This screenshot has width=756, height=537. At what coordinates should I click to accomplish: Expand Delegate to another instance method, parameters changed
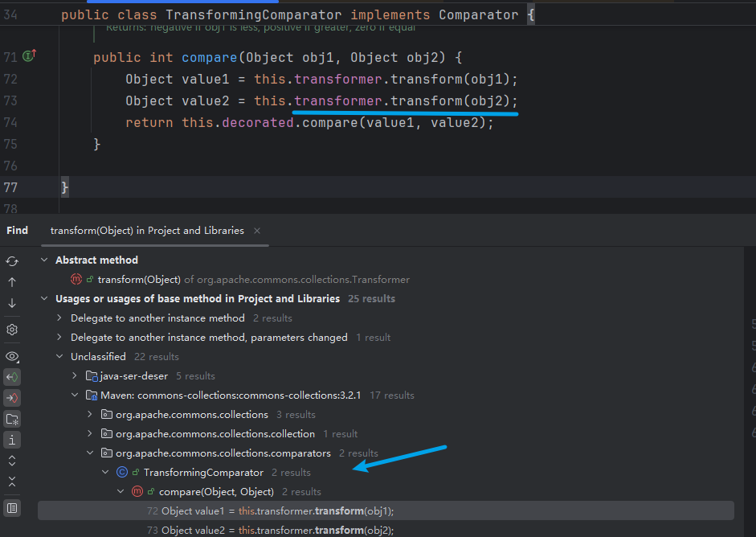(59, 338)
